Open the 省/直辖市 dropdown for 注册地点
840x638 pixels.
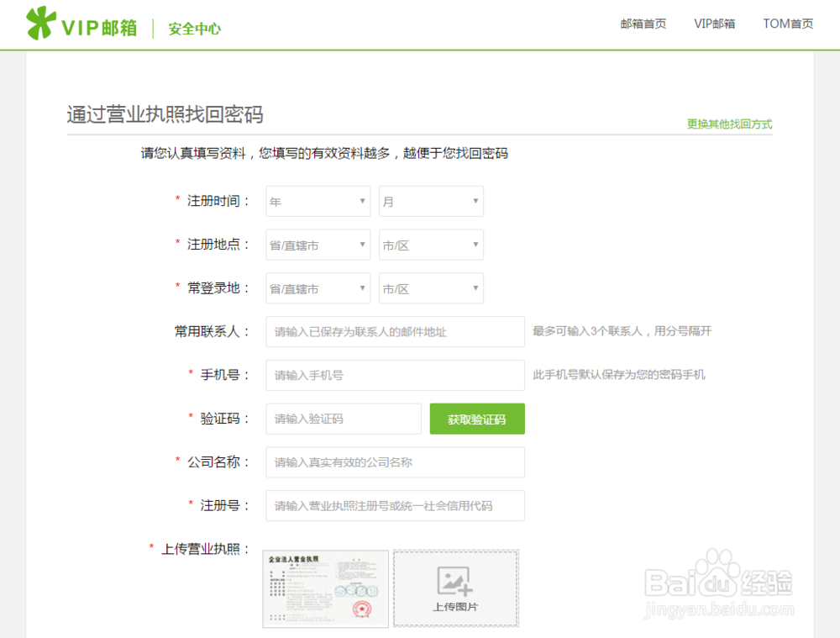(x=317, y=245)
